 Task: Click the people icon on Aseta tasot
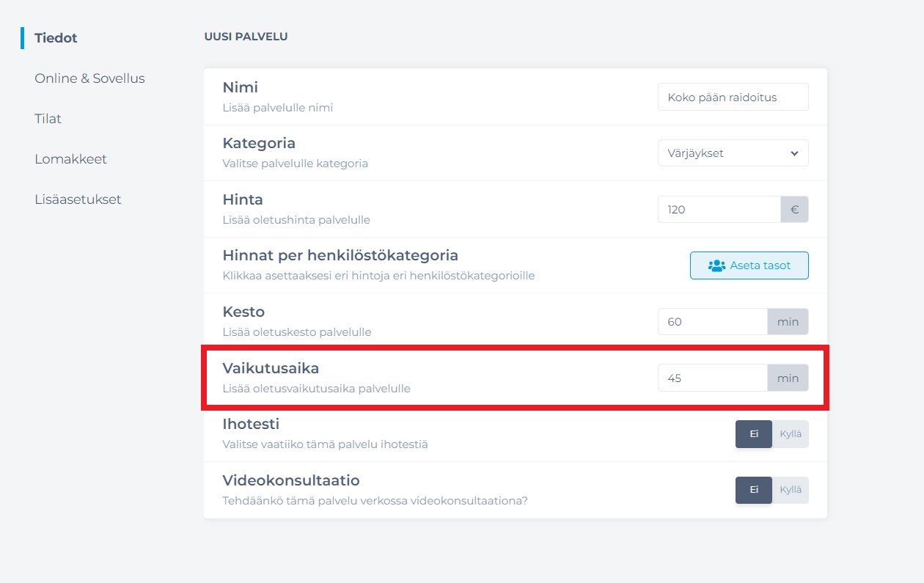pos(716,266)
